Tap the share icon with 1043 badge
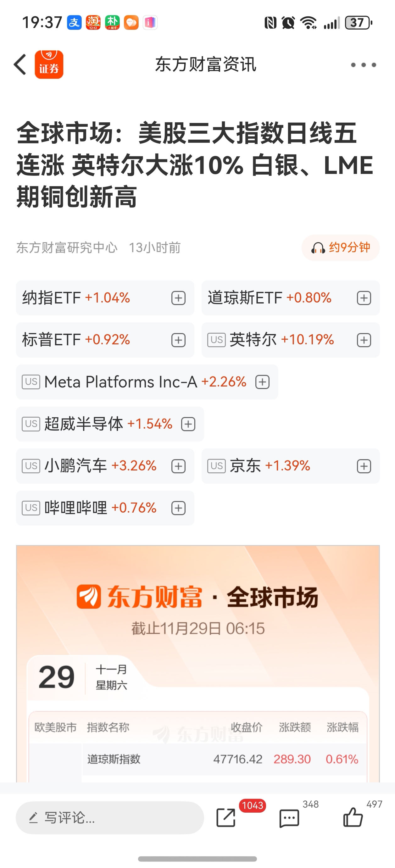The height and width of the screenshot is (868, 395). pos(226,817)
